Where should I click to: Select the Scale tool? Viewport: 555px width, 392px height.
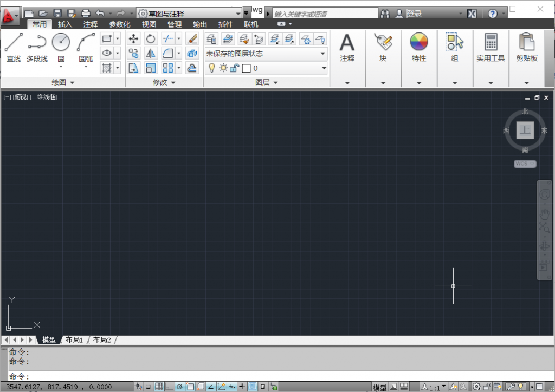coord(151,68)
